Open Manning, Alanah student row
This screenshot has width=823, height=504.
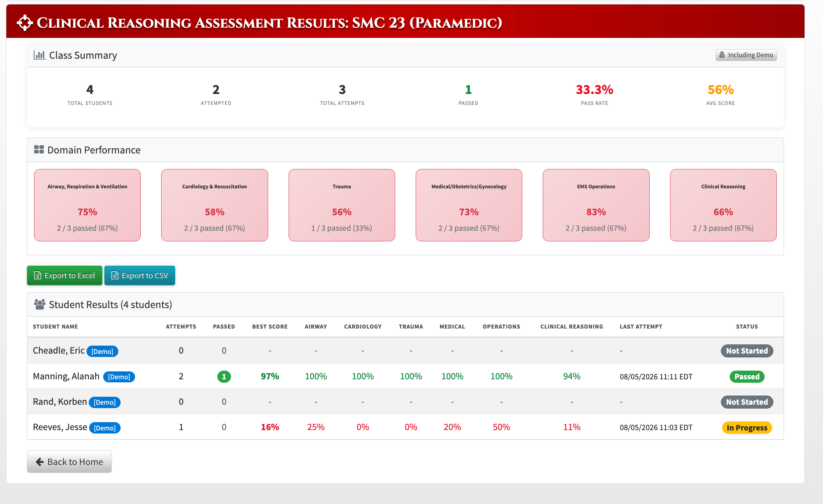pos(405,376)
